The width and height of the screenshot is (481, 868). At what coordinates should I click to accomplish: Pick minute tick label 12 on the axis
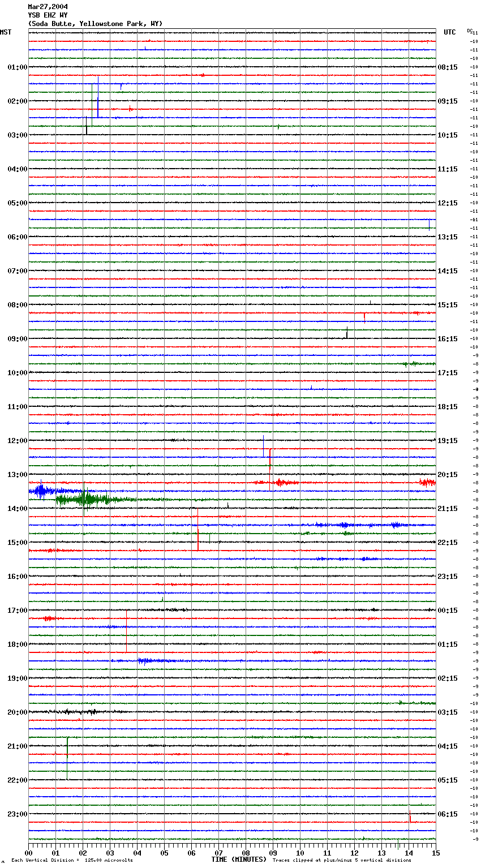pos(354,853)
